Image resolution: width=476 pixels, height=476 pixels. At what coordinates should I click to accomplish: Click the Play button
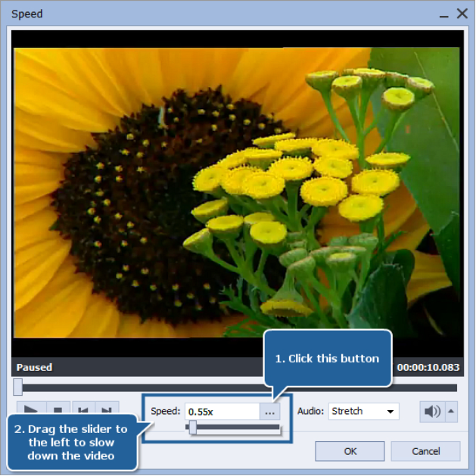point(32,409)
